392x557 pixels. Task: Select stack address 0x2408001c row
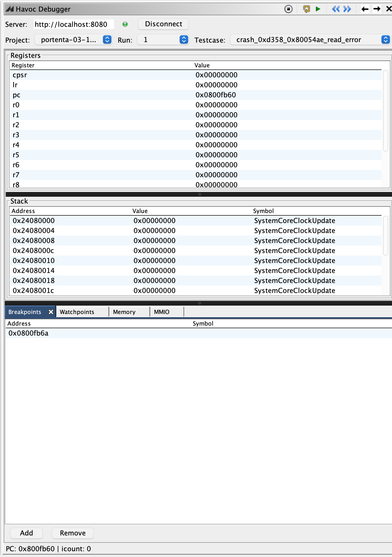[196, 291]
